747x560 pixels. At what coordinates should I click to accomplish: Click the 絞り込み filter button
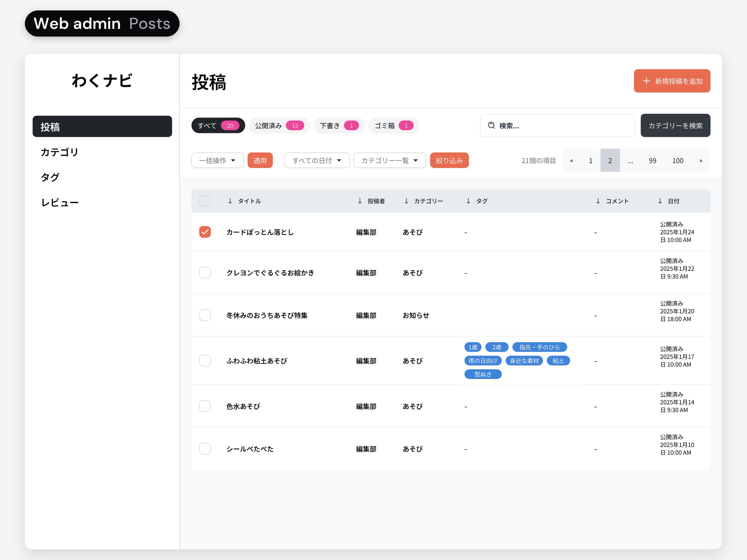(x=449, y=160)
